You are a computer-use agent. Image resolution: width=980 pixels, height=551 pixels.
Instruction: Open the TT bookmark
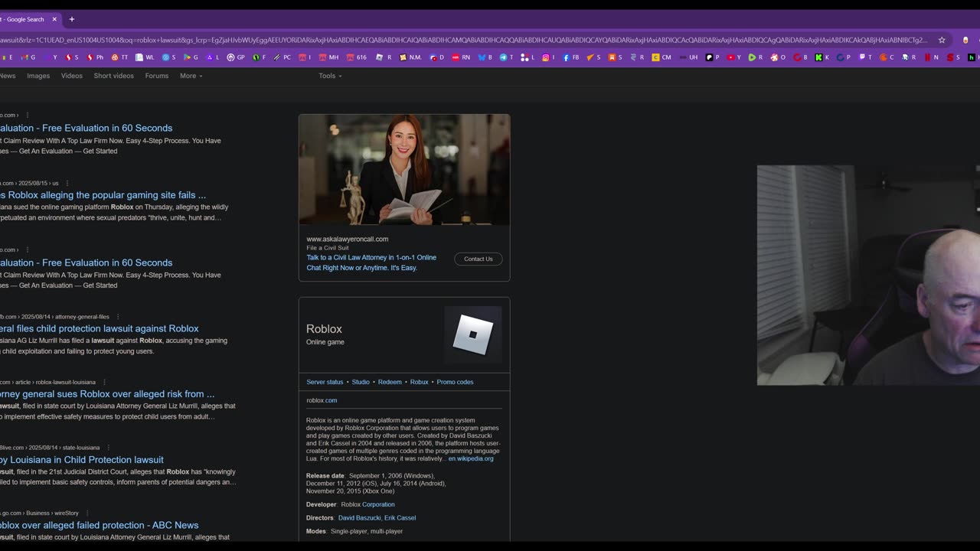click(x=120, y=57)
